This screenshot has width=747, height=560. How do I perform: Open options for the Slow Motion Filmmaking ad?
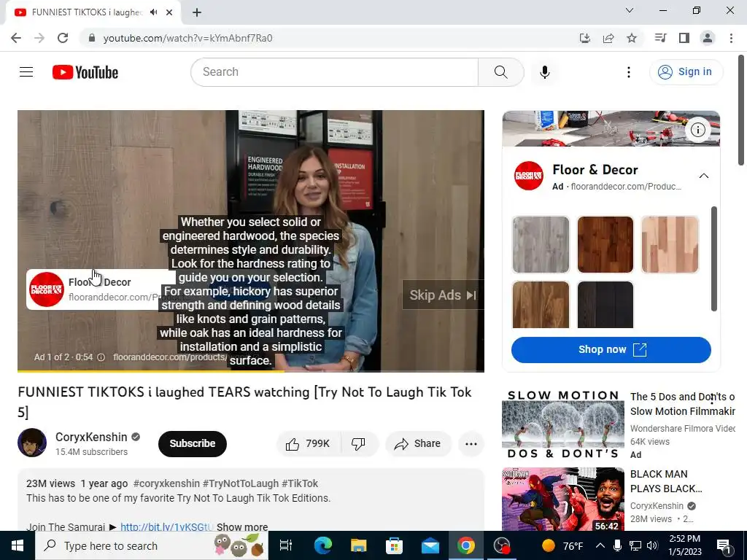[712, 399]
